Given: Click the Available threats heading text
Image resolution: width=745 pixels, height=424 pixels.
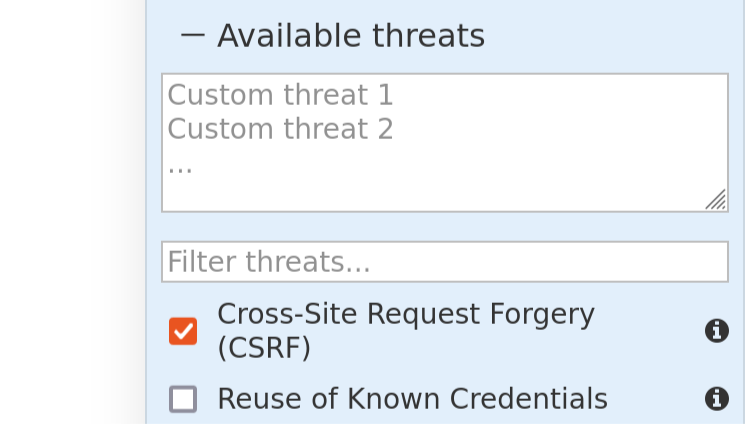Looking at the screenshot, I should tap(350, 36).
